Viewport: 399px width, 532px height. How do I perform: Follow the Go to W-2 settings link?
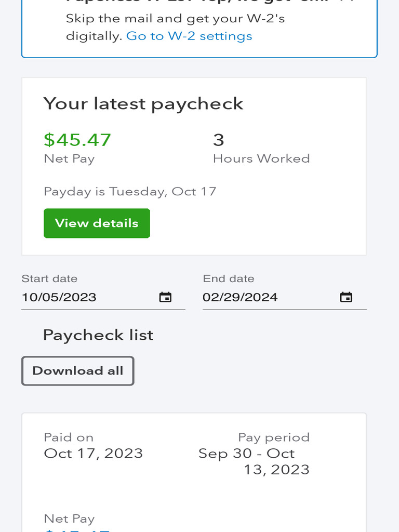click(189, 36)
